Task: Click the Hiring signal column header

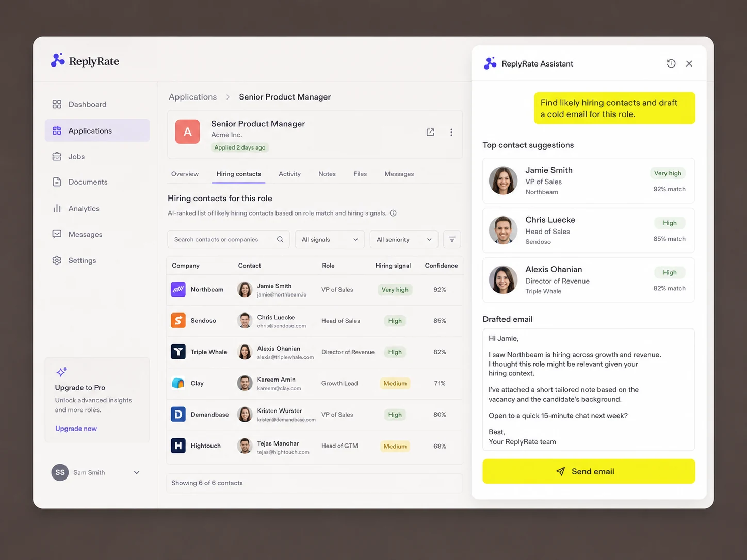Action: [x=393, y=266]
